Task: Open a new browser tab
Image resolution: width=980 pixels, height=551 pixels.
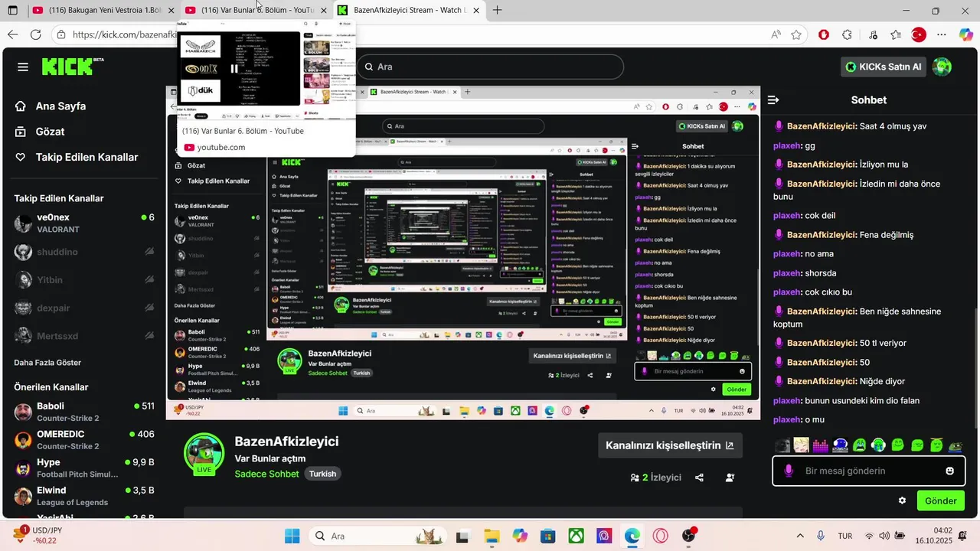Action: [x=498, y=10]
